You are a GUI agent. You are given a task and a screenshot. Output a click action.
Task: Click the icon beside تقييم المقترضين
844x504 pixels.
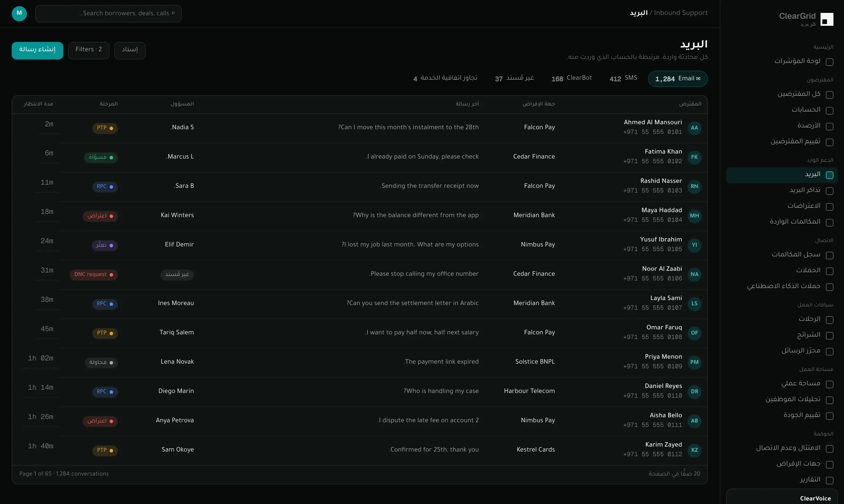point(829,142)
